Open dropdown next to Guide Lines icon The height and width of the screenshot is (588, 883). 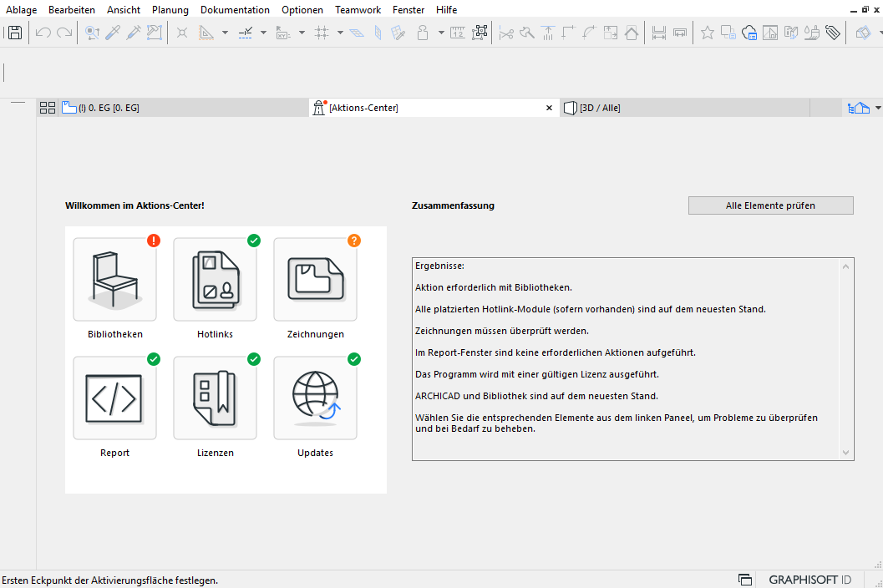point(226,33)
